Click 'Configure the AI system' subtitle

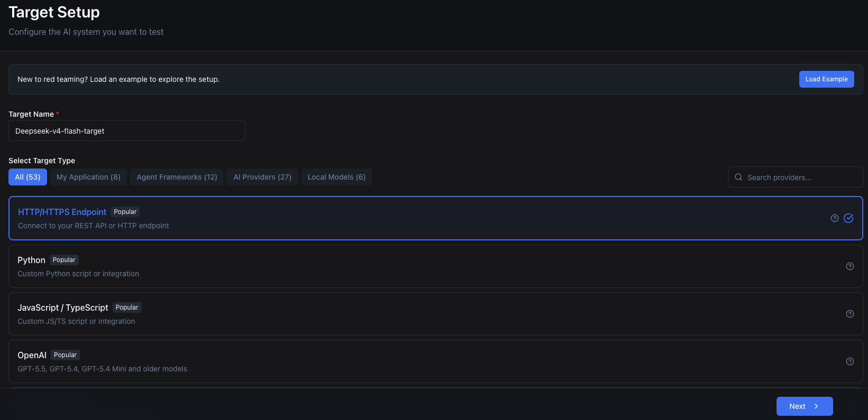(86, 32)
